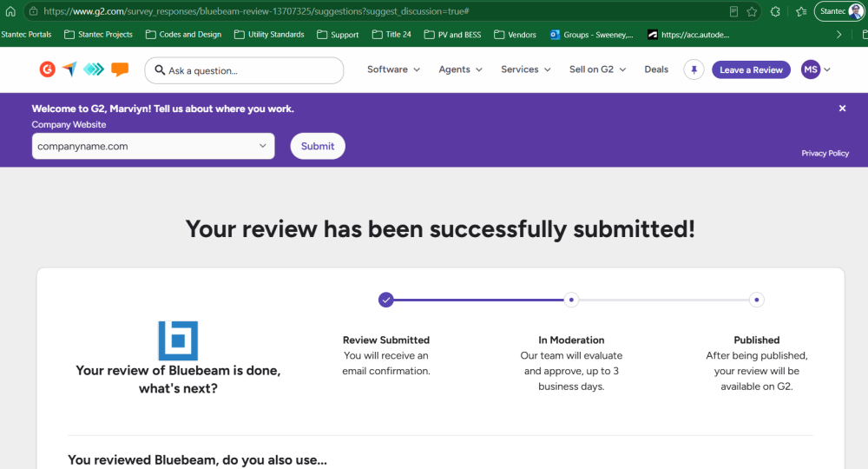This screenshot has height=469, width=868.
Task: Click the 'Published' step label
Action: pos(756,340)
